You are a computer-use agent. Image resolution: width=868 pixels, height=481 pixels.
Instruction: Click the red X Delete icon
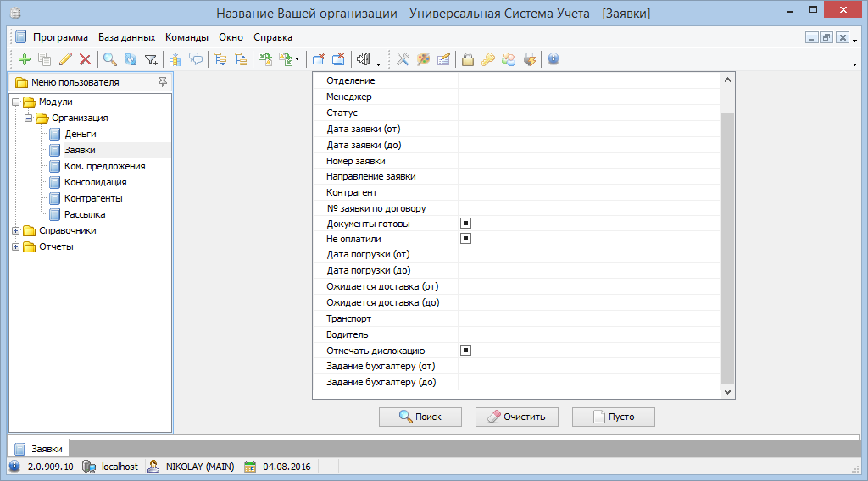(85, 59)
